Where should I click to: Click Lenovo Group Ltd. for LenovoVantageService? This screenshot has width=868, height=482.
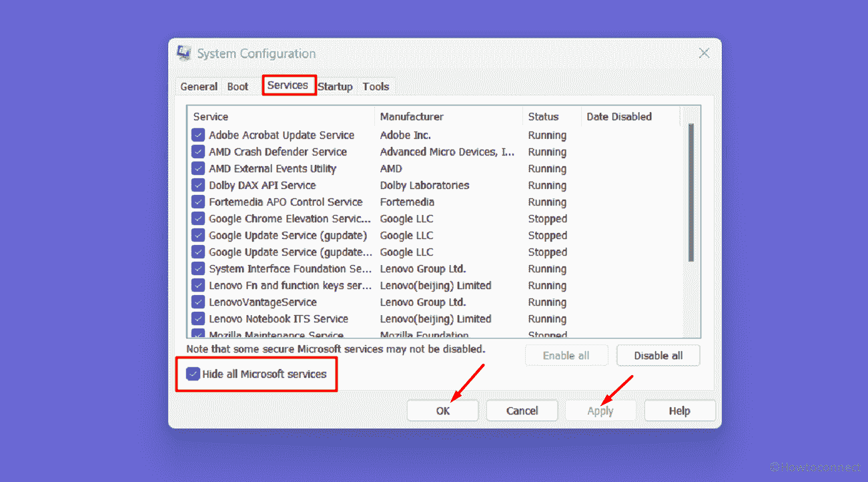coord(423,302)
